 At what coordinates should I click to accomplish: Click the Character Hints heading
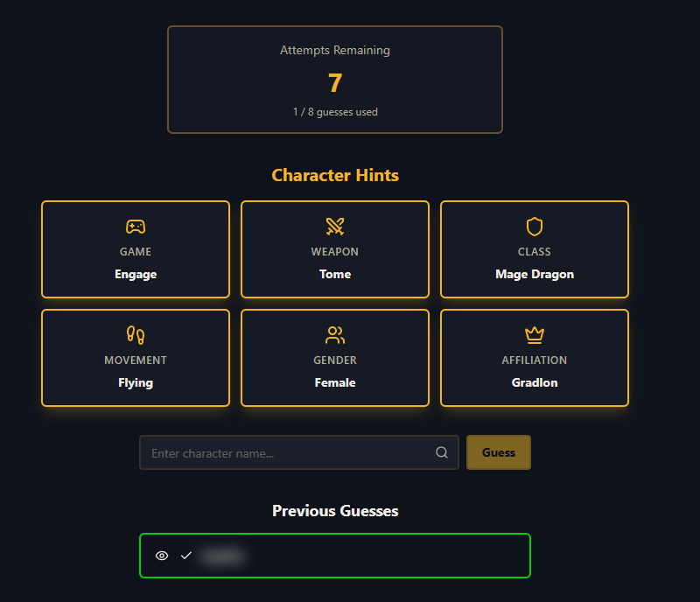coord(335,175)
